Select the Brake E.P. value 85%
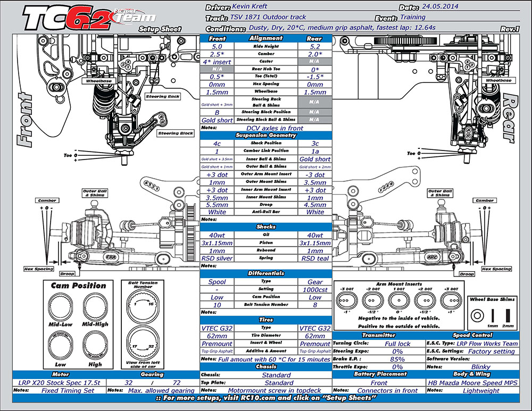532x411 pixels. click(x=397, y=359)
